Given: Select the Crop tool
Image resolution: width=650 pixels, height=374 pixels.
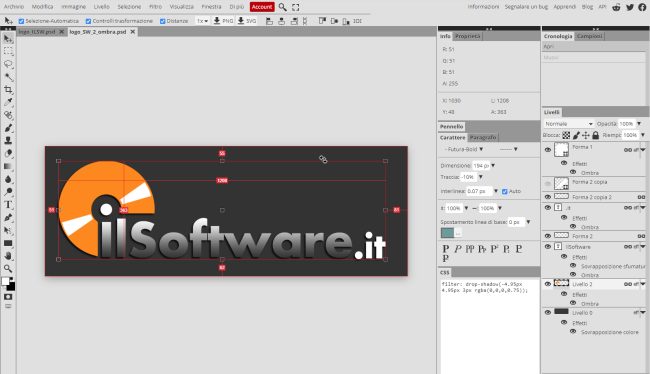Looking at the screenshot, I should [x=8, y=90].
